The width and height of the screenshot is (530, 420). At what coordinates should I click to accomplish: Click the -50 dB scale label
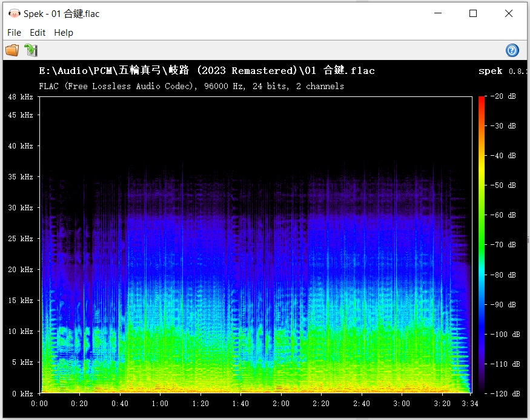point(503,185)
